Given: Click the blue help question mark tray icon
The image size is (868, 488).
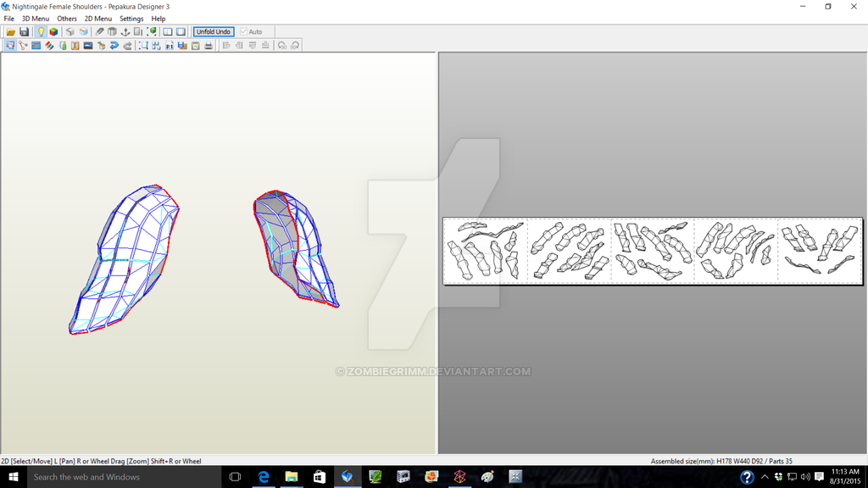Looking at the screenshot, I should [x=747, y=477].
